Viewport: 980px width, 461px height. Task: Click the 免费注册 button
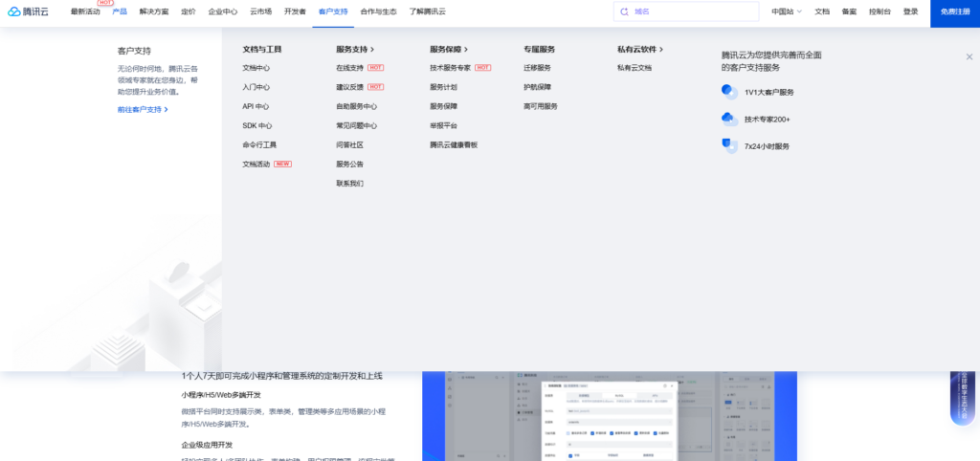pyautogui.click(x=955, y=11)
